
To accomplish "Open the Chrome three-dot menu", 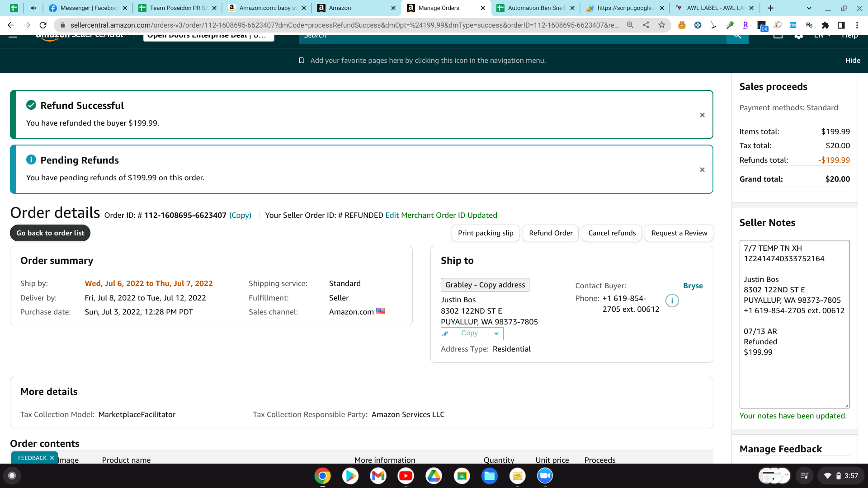I will [x=857, y=25].
